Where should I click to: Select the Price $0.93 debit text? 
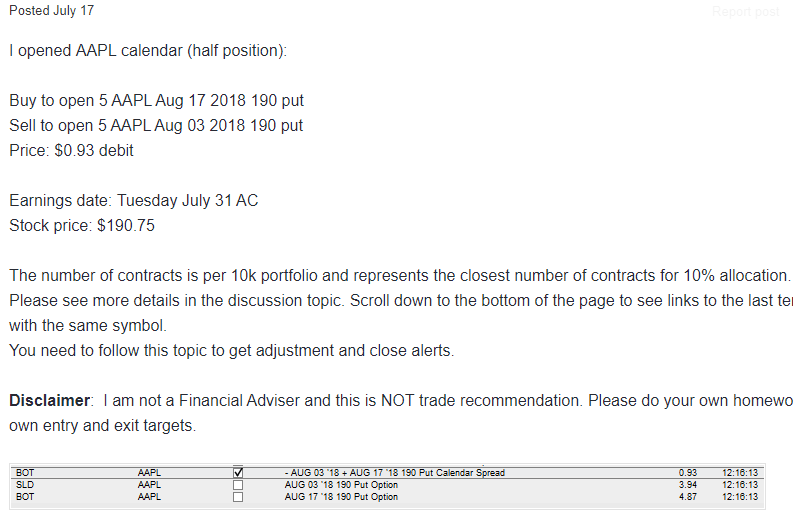coord(71,151)
